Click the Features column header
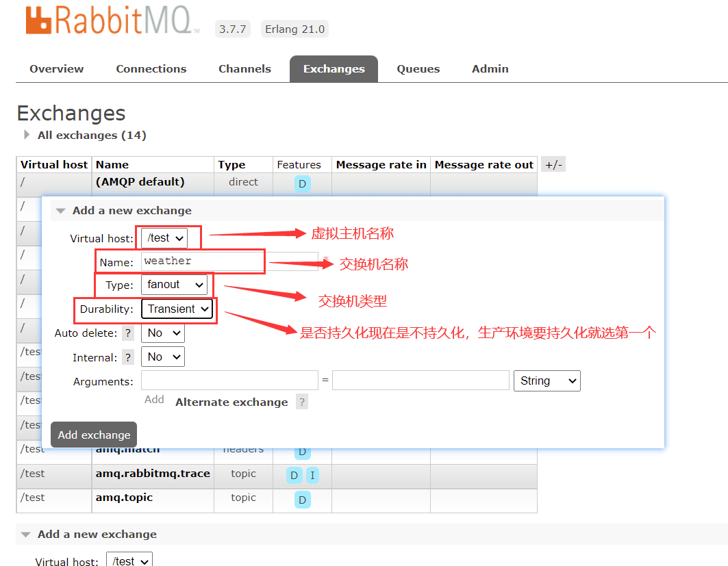Image resolution: width=728 pixels, height=566 pixels. click(299, 165)
